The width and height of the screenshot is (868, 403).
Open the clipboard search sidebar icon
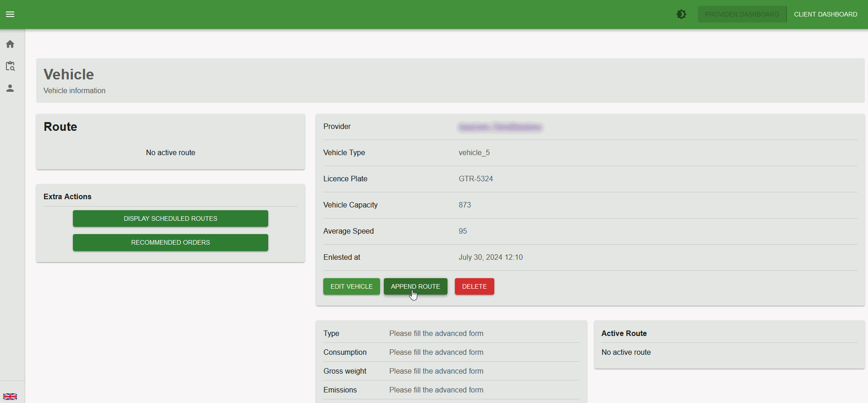(10, 66)
